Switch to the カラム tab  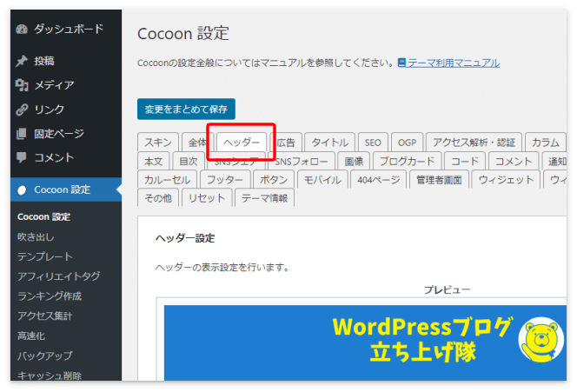click(x=546, y=142)
